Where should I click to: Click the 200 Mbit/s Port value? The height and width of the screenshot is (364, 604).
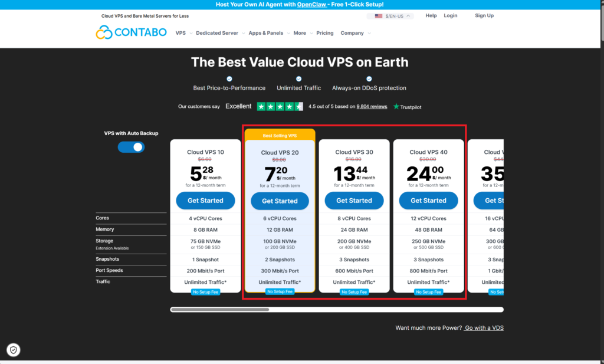click(205, 271)
